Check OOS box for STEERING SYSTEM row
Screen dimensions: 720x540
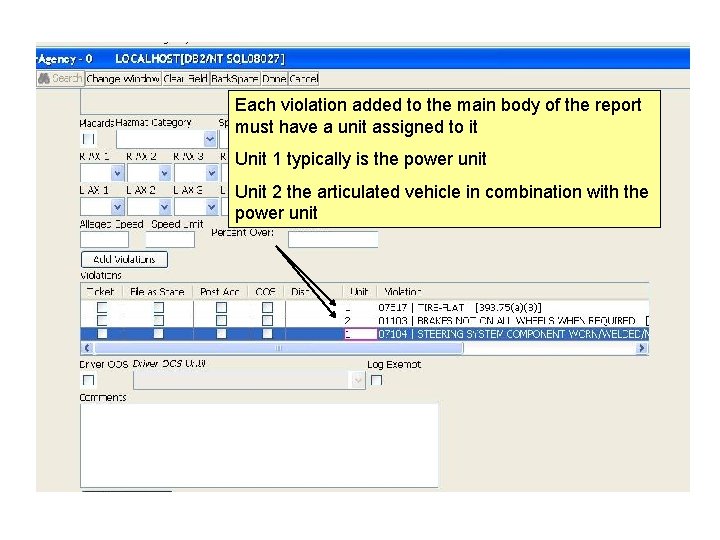click(x=267, y=333)
